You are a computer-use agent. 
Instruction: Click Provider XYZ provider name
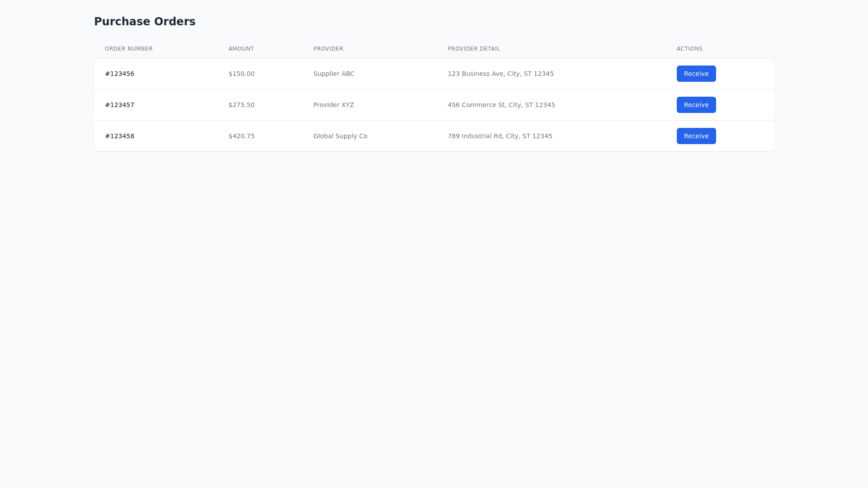(x=333, y=105)
